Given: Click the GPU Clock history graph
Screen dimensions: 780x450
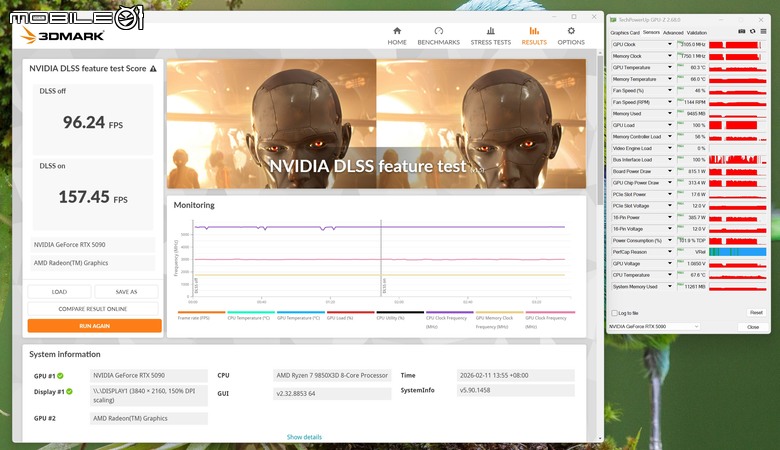Looking at the screenshot, I should (737, 45).
